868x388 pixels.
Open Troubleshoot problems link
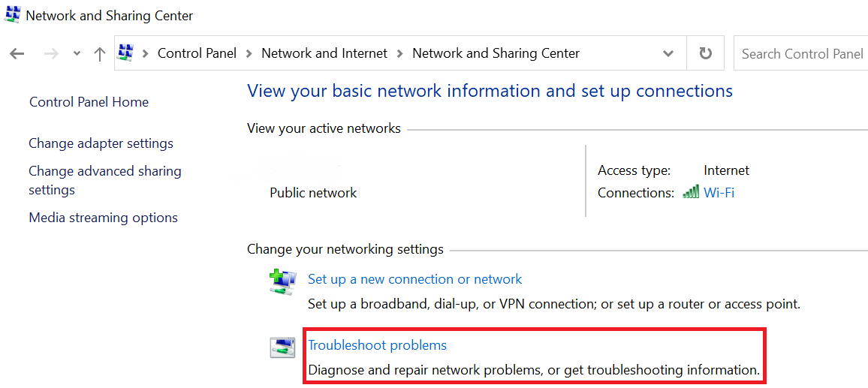pos(377,344)
